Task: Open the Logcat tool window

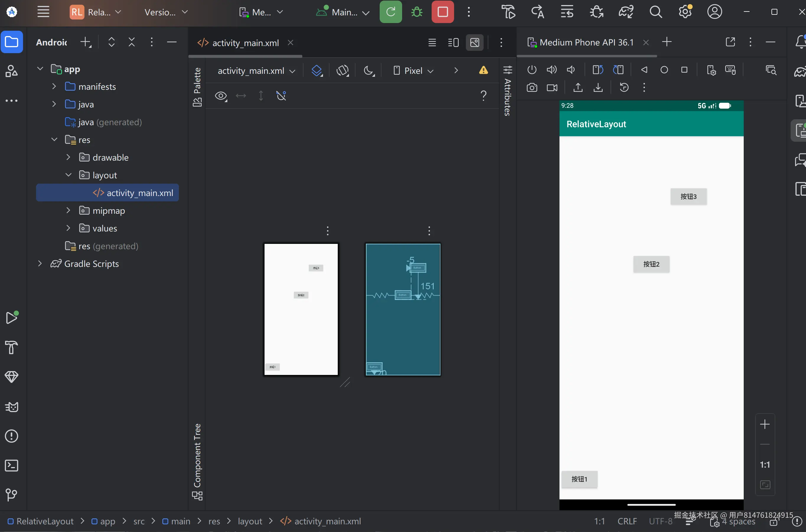Action: 12,407
